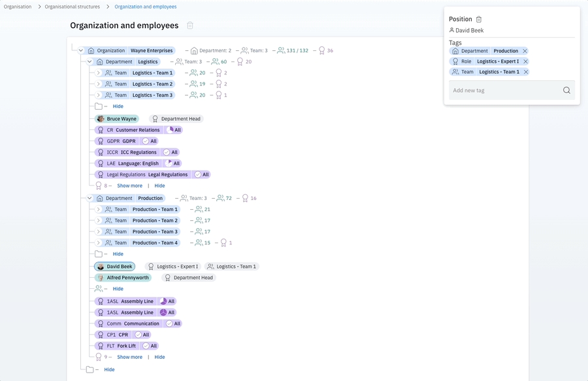The height and width of the screenshot is (381, 588).
Task: Select Bruce Wayne employee chip
Action: pos(116,119)
